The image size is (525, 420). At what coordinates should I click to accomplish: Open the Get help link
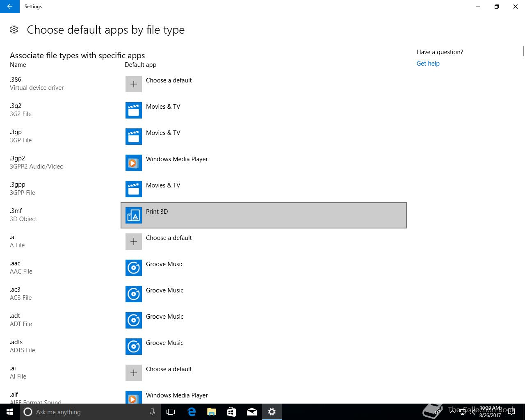point(428,64)
